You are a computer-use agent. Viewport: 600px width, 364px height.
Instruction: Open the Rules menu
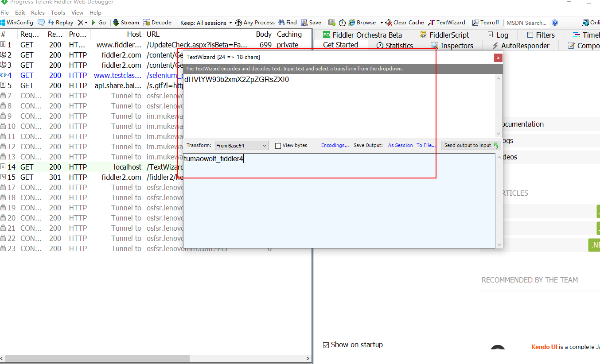[x=38, y=12]
